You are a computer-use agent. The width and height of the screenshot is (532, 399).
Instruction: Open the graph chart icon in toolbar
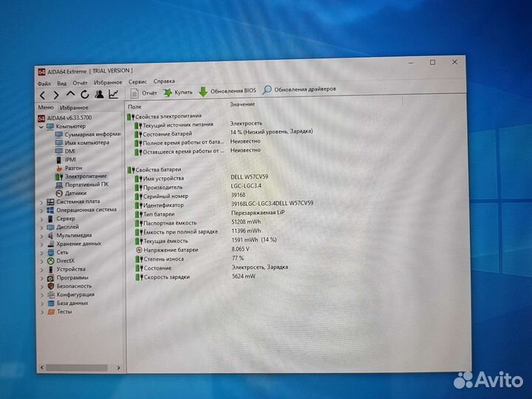tap(113, 94)
